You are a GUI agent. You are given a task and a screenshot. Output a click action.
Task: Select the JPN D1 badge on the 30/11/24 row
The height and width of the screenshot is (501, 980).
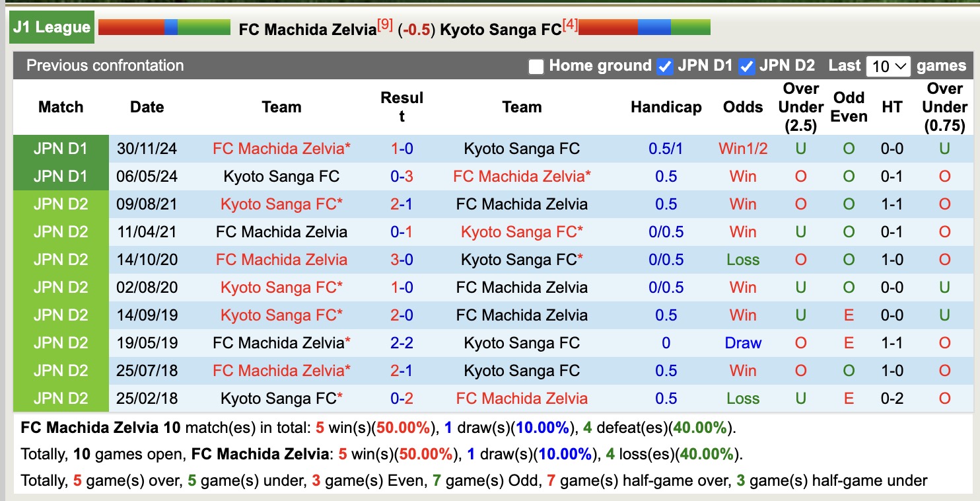[x=60, y=148]
